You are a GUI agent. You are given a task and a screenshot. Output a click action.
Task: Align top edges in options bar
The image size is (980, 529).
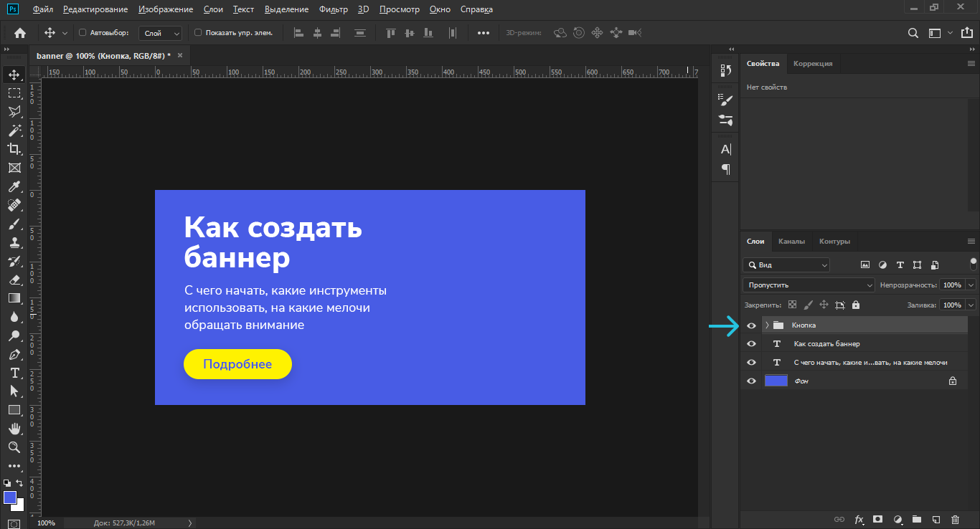coord(391,33)
